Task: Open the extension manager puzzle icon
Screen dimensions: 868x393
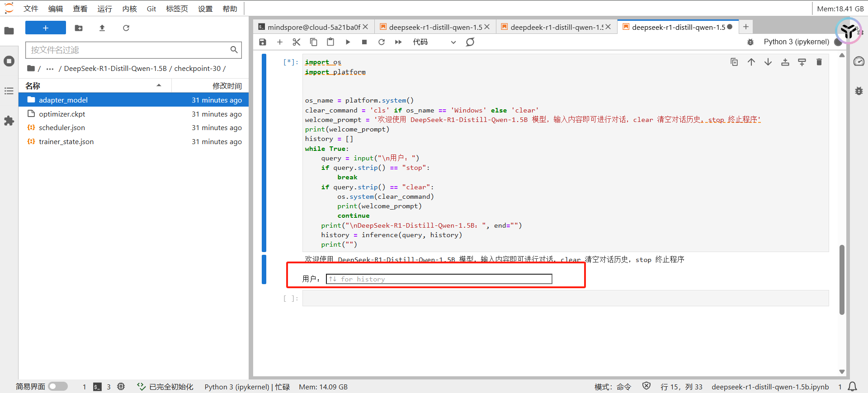Action: click(x=9, y=121)
